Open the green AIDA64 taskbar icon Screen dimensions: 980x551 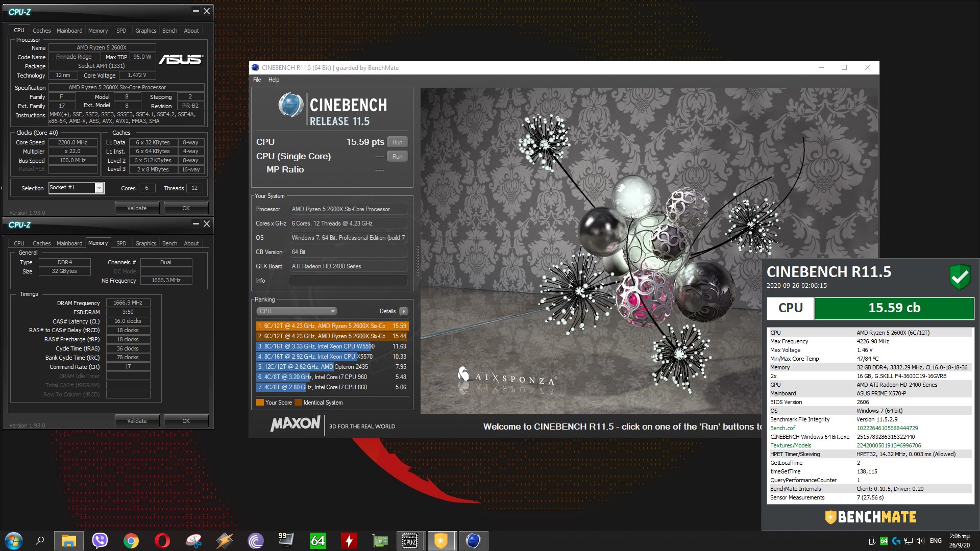(317, 541)
